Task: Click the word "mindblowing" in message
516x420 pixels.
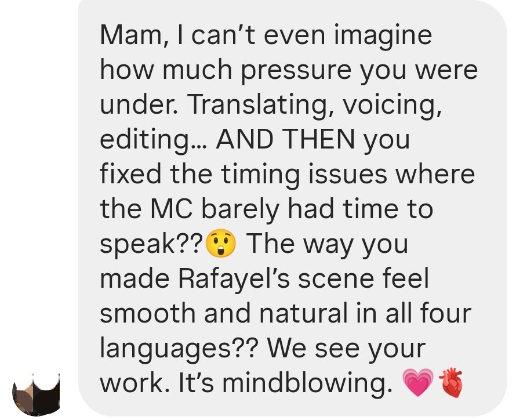Action: click(x=307, y=382)
